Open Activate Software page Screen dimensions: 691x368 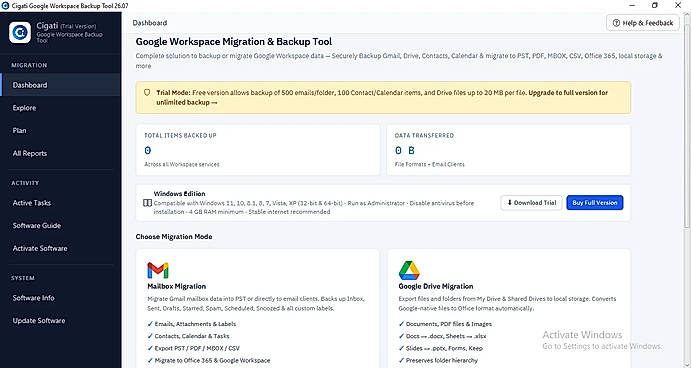click(60, 248)
